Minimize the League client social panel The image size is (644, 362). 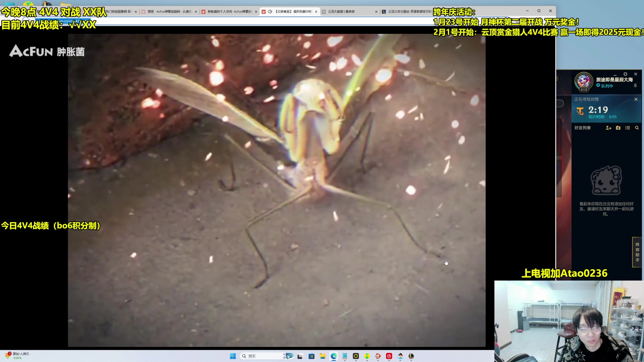tap(615, 74)
